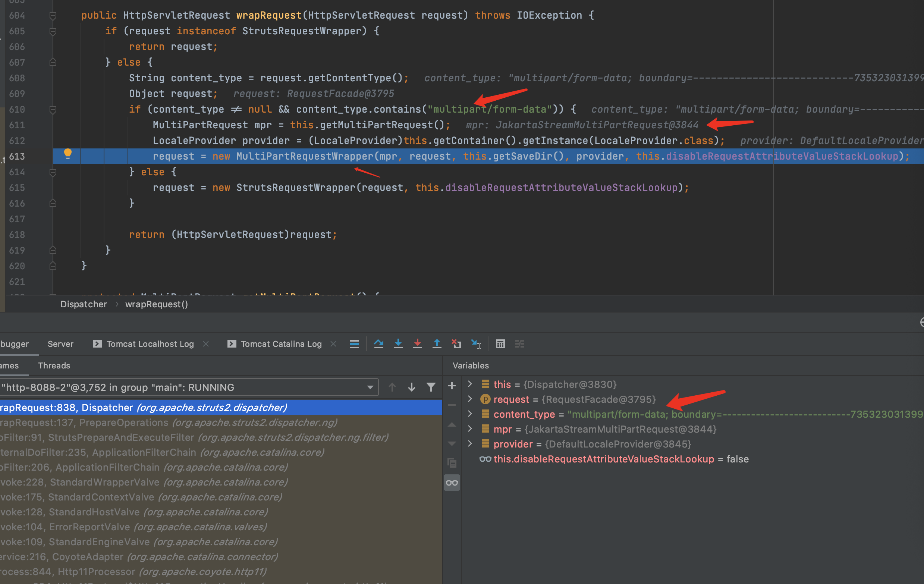The width and height of the screenshot is (924, 584).
Task: Click field icon beside 'this' variable
Action: coord(485,384)
